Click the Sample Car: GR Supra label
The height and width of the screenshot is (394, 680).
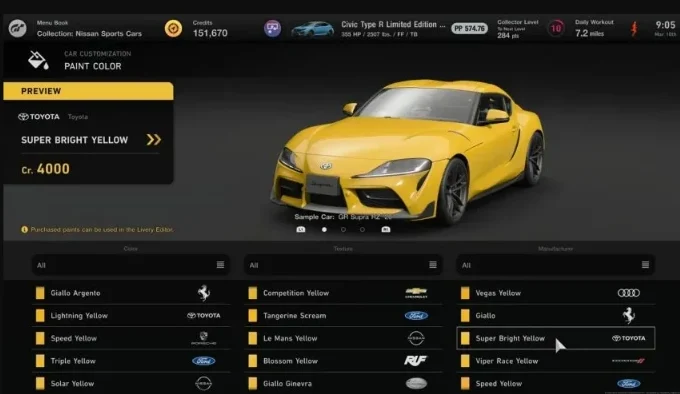coord(343,217)
